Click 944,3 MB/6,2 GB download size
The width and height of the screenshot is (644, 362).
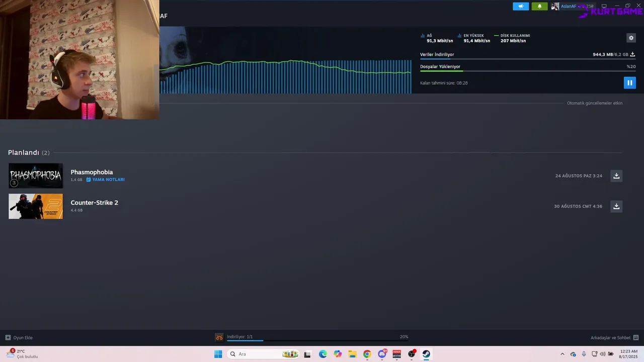tap(610, 54)
